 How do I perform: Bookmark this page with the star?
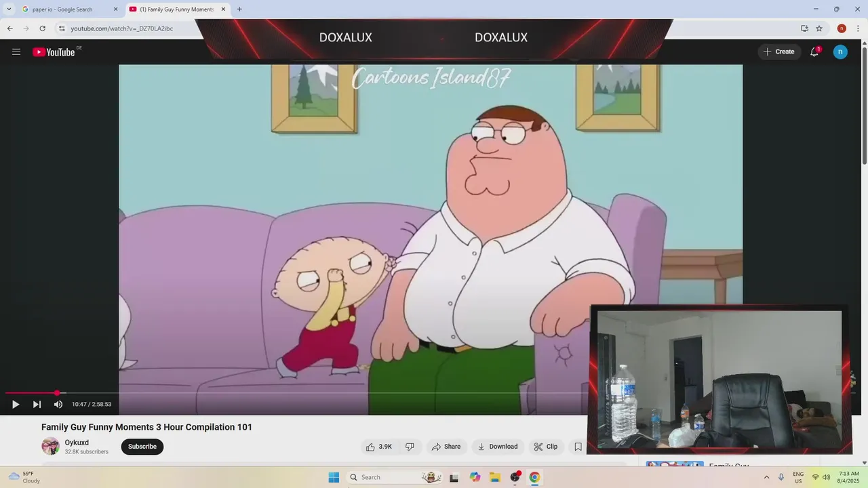tap(819, 28)
